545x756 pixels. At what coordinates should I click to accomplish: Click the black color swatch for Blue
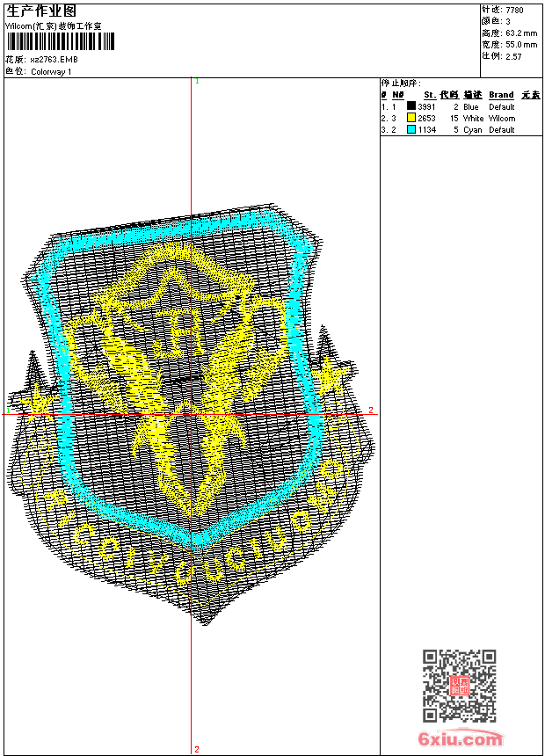pos(411,106)
